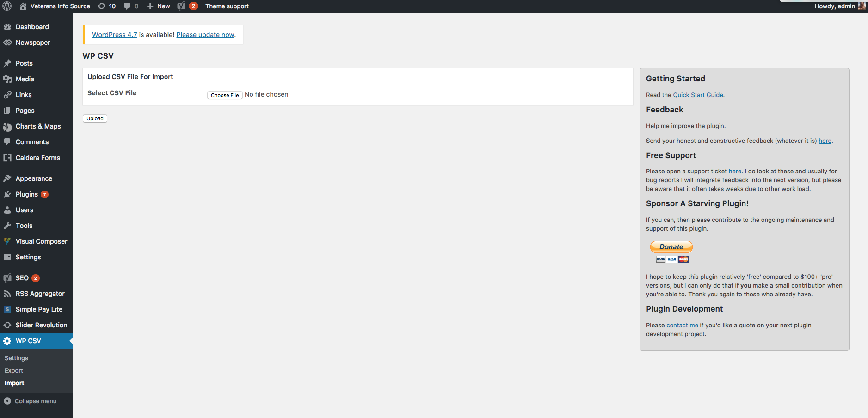Open WP CSV Settings submenu item
868x418 pixels.
(x=16, y=358)
